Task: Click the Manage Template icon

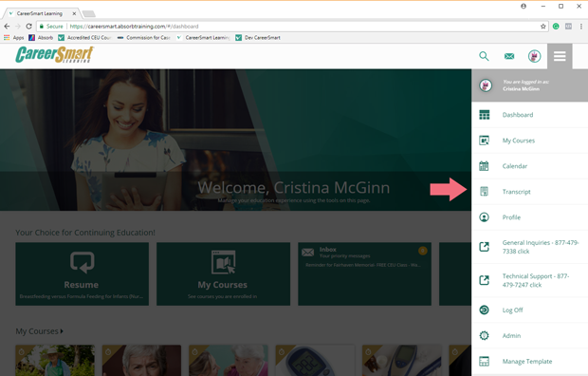Action: (x=484, y=361)
